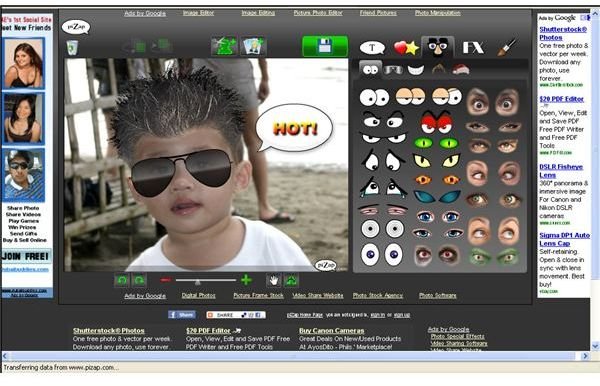Viewport: 600px width, 386px height.
Task: Pick the angry red eyes sticker
Action: coord(437,122)
